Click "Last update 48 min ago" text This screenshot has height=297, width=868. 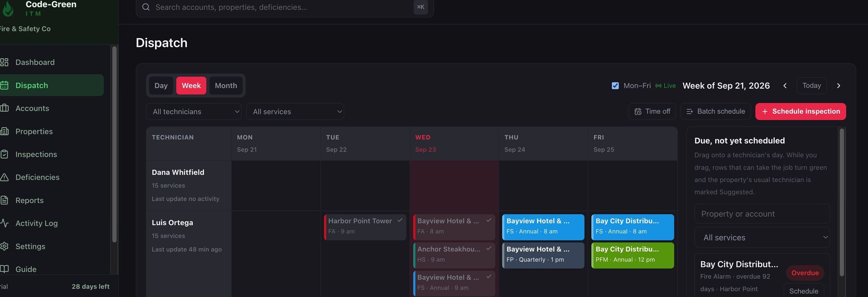tap(187, 249)
